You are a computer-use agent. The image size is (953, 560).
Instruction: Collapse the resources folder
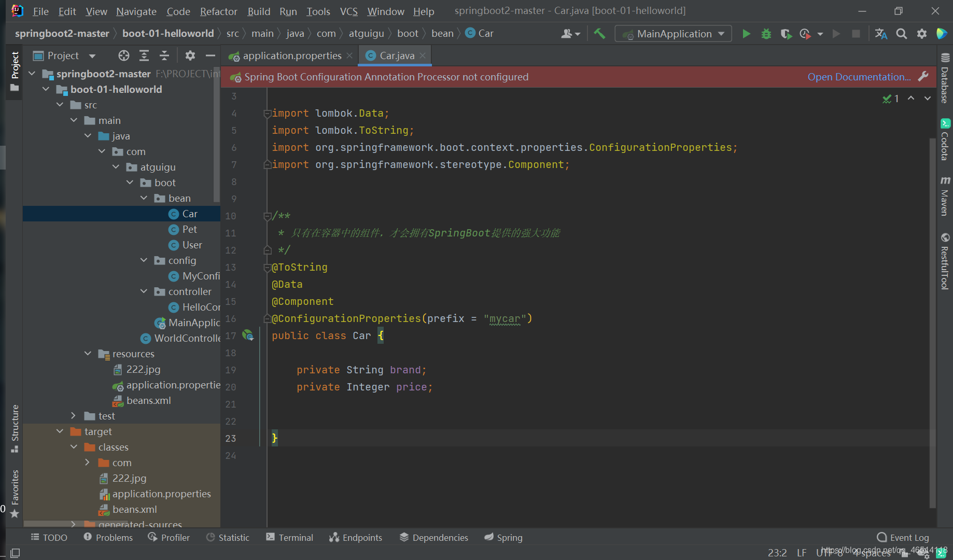[x=88, y=354]
